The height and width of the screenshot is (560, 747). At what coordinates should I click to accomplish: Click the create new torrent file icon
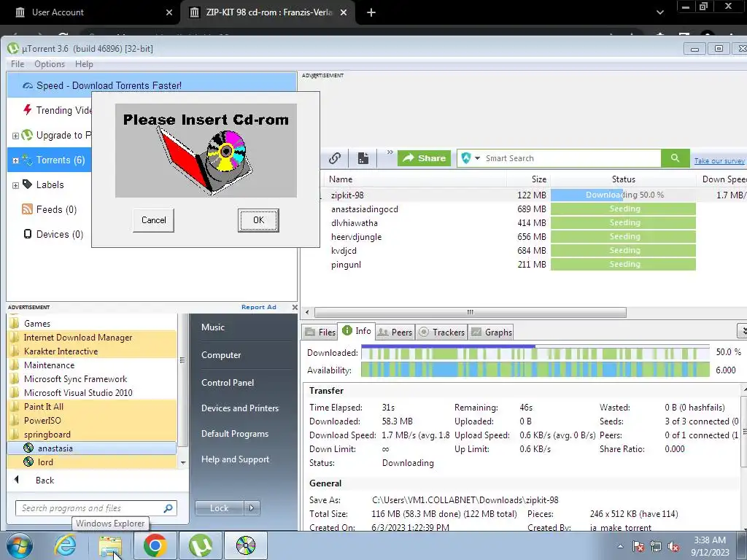tap(363, 158)
